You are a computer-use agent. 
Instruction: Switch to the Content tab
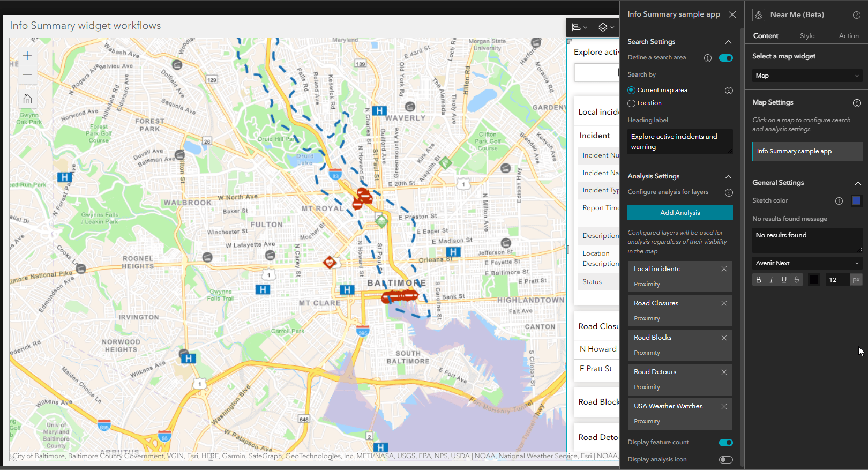[x=766, y=36]
